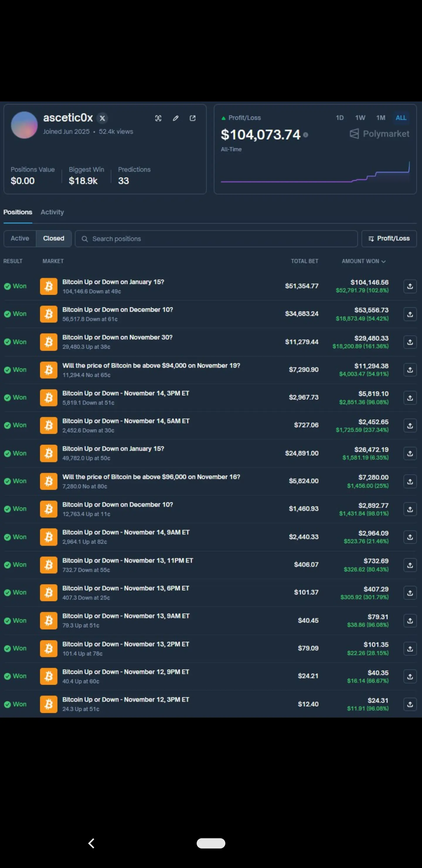Switch to Closed positions
Image resolution: width=422 pixels, height=868 pixels.
(54, 239)
